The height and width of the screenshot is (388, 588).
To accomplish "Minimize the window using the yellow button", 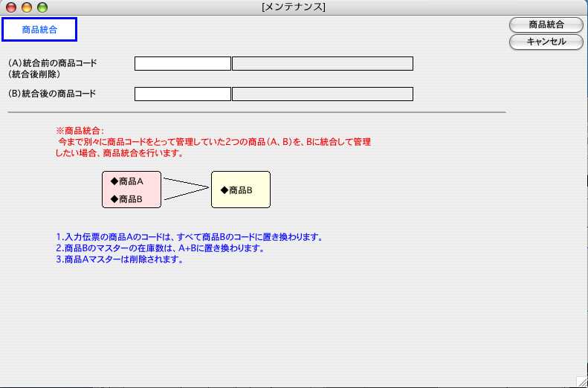I will (x=27, y=7).
